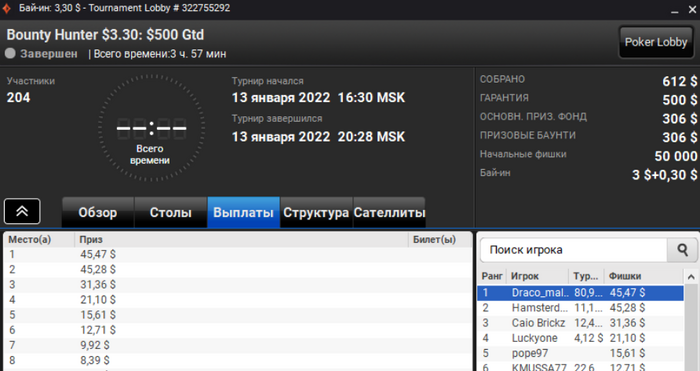The width and height of the screenshot is (700, 371).
Task: Click the participants count 204
Action: (18, 97)
